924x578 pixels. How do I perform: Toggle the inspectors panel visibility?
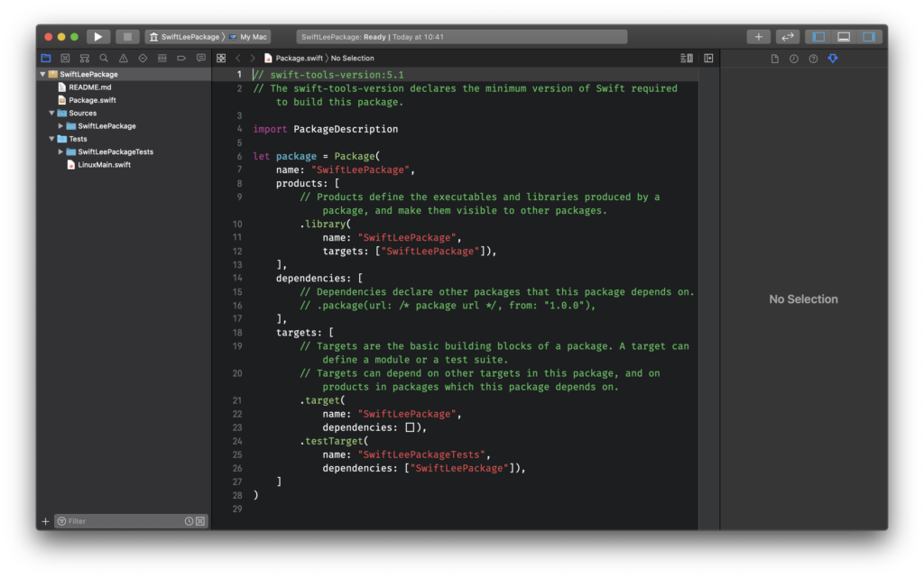pyautogui.click(x=869, y=36)
